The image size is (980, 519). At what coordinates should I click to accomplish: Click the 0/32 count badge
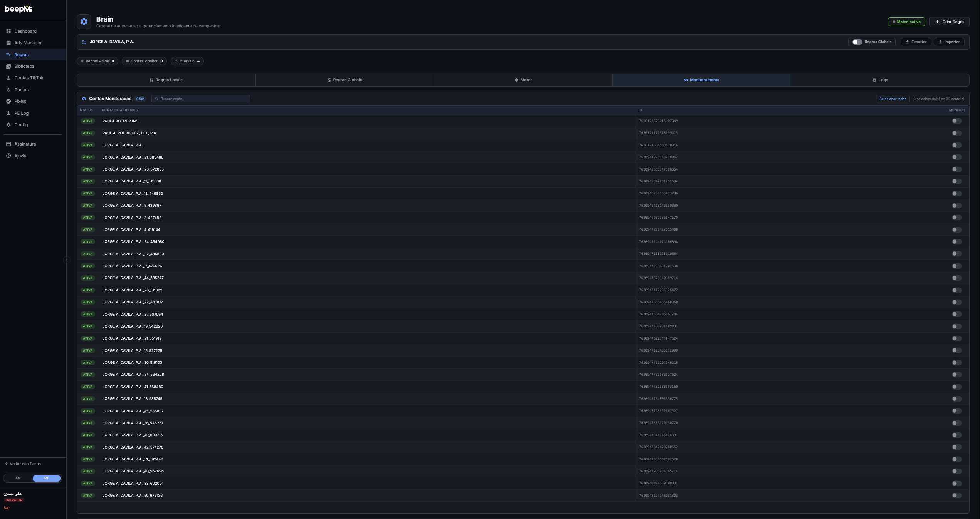click(140, 99)
